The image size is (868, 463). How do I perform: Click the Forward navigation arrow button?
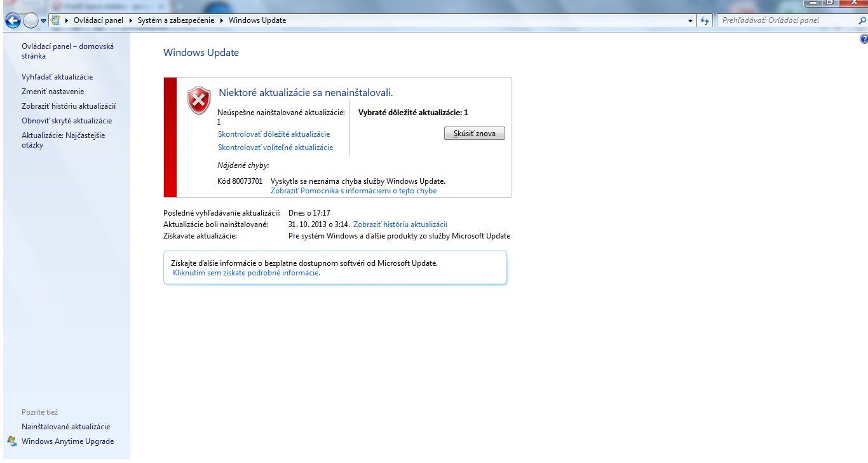(31, 20)
